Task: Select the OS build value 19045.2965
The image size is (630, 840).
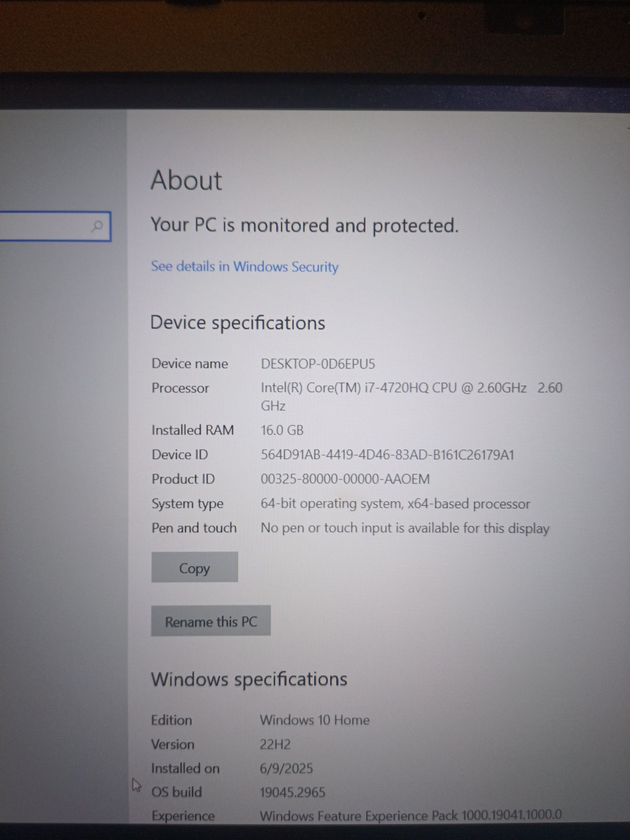Action: point(292,792)
